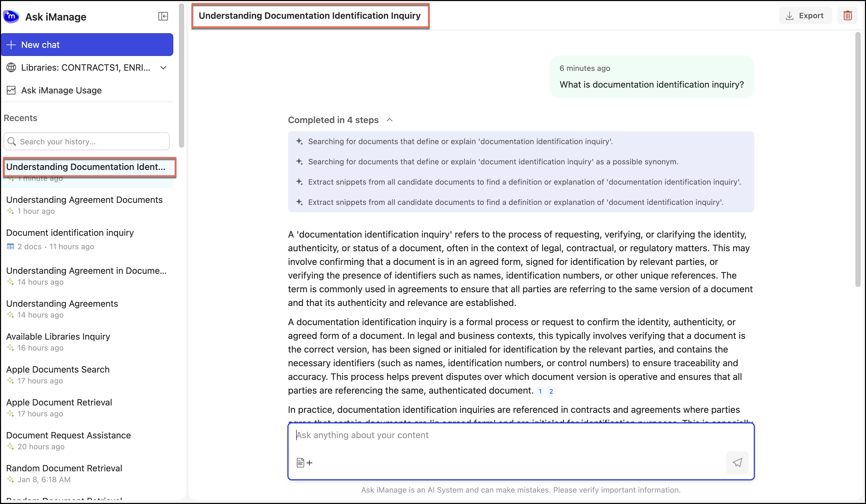Click the red trash delete icon
The width and height of the screenshot is (866, 504).
pos(847,16)
